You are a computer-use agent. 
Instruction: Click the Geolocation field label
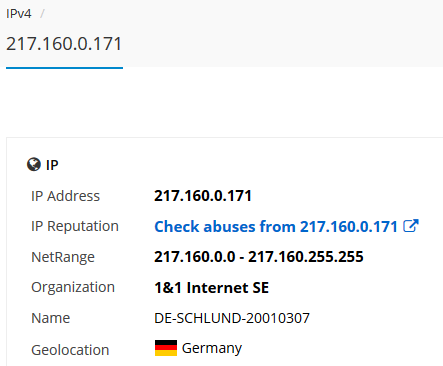tap(70, 350)
